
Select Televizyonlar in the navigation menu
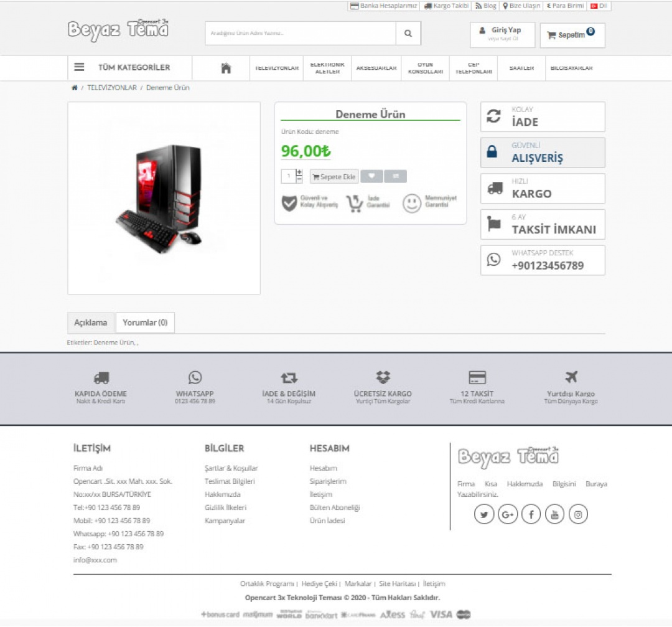[276, 68]
